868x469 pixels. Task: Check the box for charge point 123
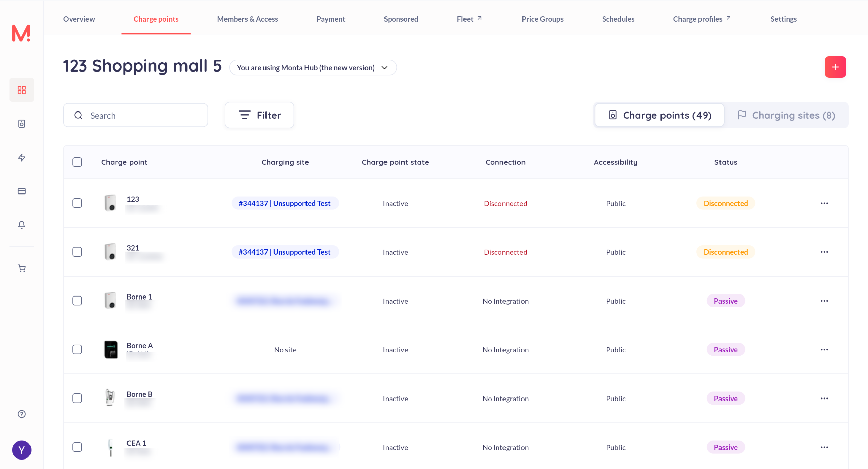(x=77, y=203)
